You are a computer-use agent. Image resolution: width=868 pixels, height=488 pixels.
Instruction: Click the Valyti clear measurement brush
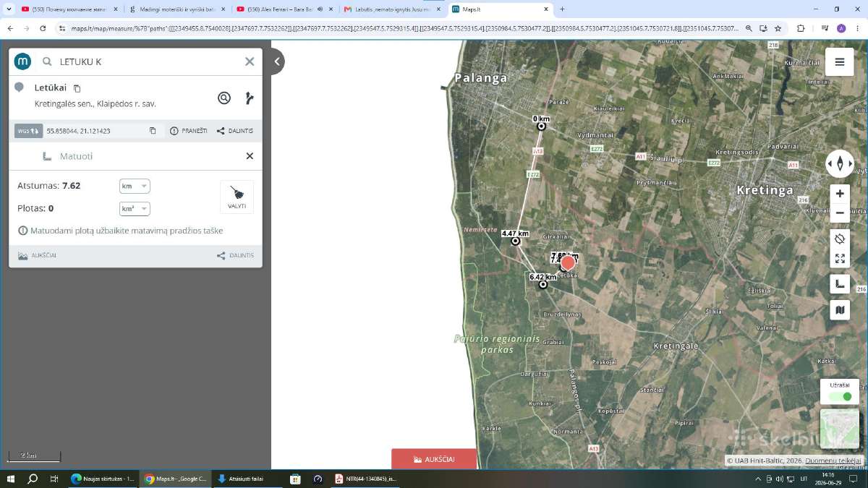pos(237,197)
